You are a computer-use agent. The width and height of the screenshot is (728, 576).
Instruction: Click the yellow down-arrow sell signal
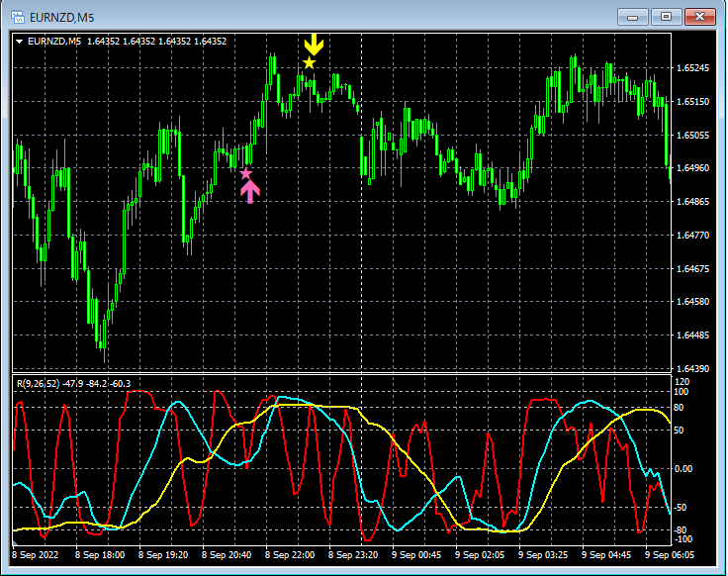314,45
